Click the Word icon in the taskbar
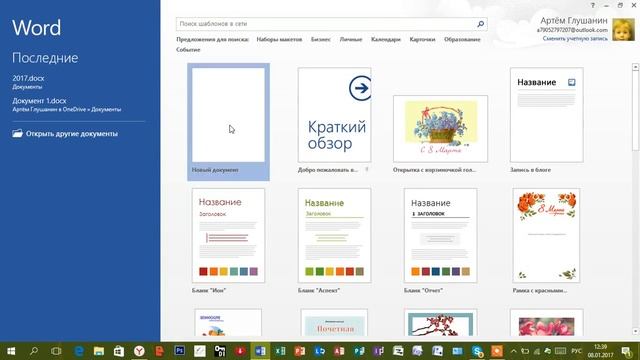Screen dimensions: 640x360 (260, 351)
